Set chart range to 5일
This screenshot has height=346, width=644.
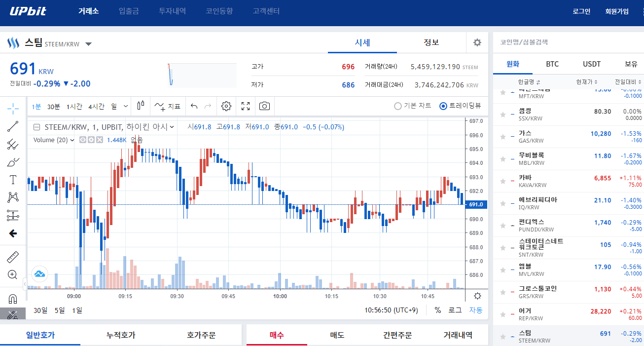[x=60, y=310]
